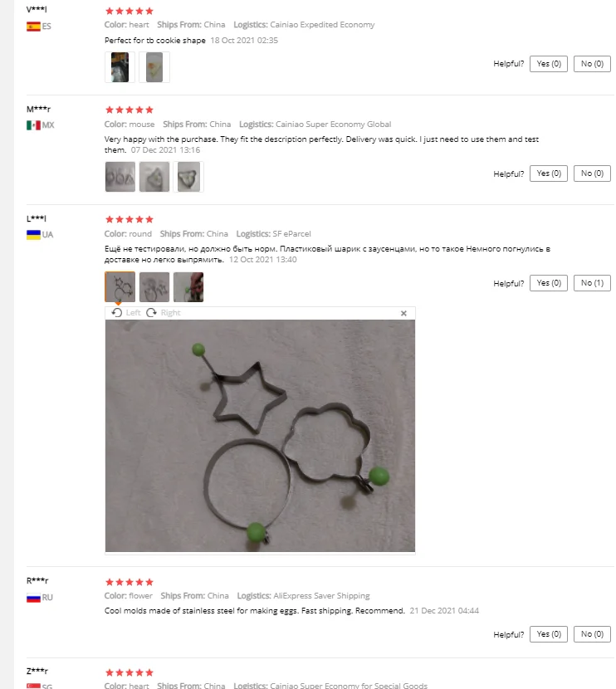Click No (1) on L***l's review
Viewport: 616px width, 689px height.
pos(592,283)
